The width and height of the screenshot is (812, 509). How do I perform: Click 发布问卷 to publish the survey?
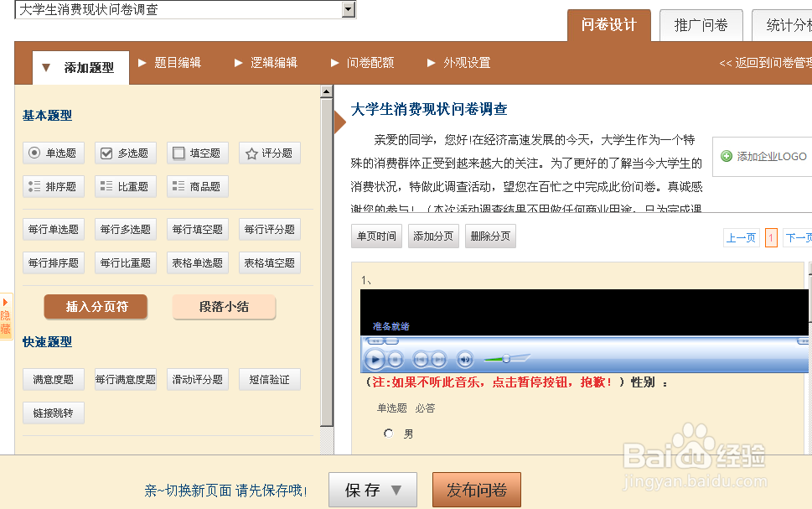[x=476, y=488]
